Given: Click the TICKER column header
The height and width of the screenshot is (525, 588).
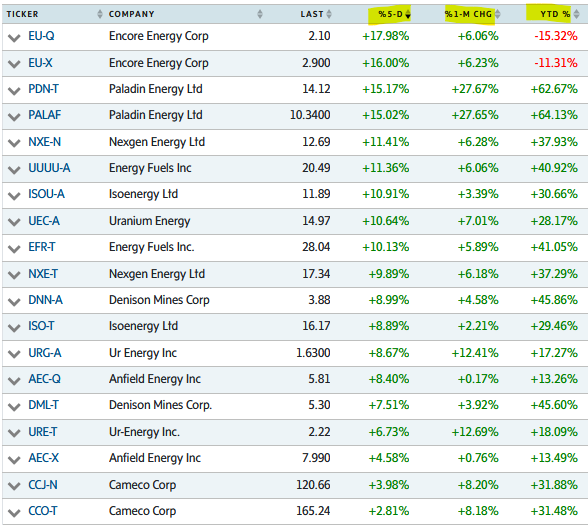Looking at the screenshot, I should 22,14.
